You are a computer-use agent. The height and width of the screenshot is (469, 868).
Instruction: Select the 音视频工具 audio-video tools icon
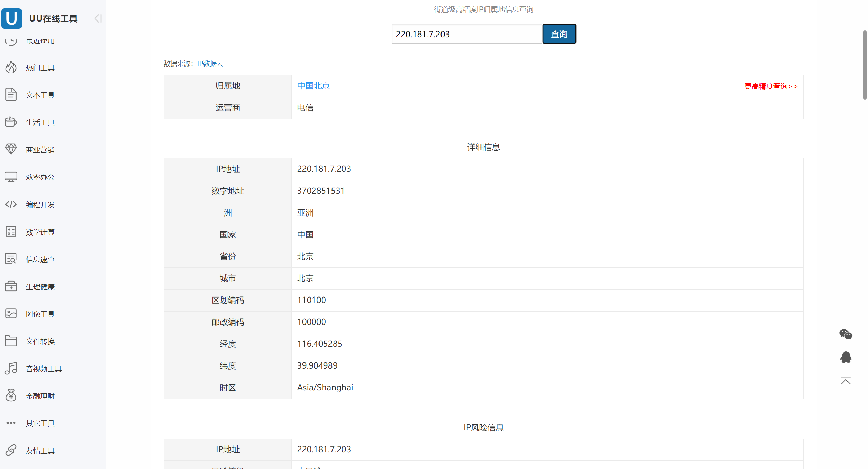click(11, 368)
